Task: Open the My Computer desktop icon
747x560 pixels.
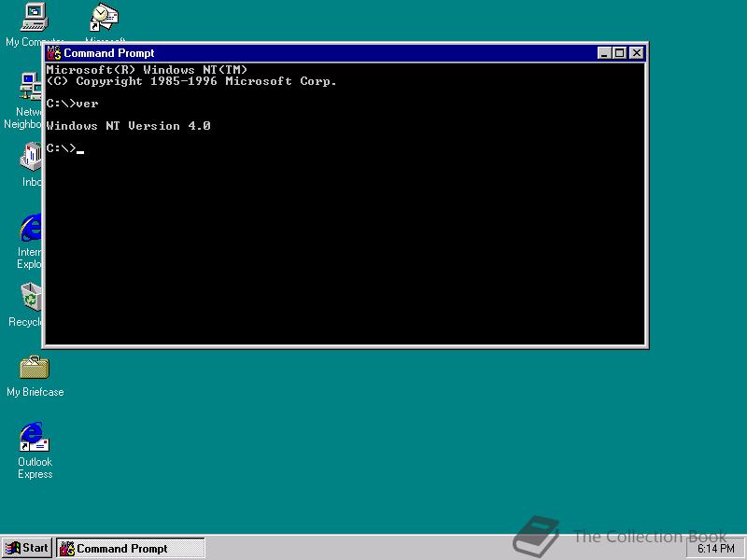Action: tap(35, 18)
